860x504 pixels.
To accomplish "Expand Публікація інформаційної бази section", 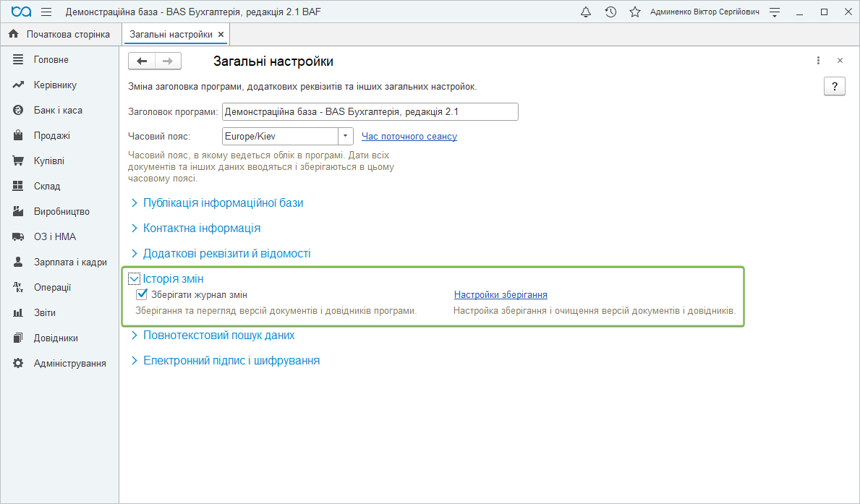I will [x=223, y=203].
